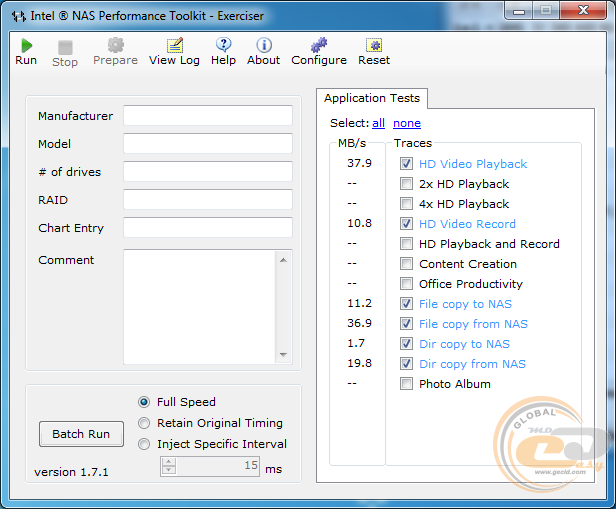The image size is (616, 509).
Task: Click the 36.9 MB/s value
Action: [359, 323]
